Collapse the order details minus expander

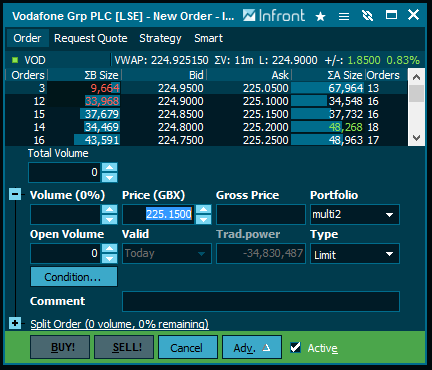[15, 194]
